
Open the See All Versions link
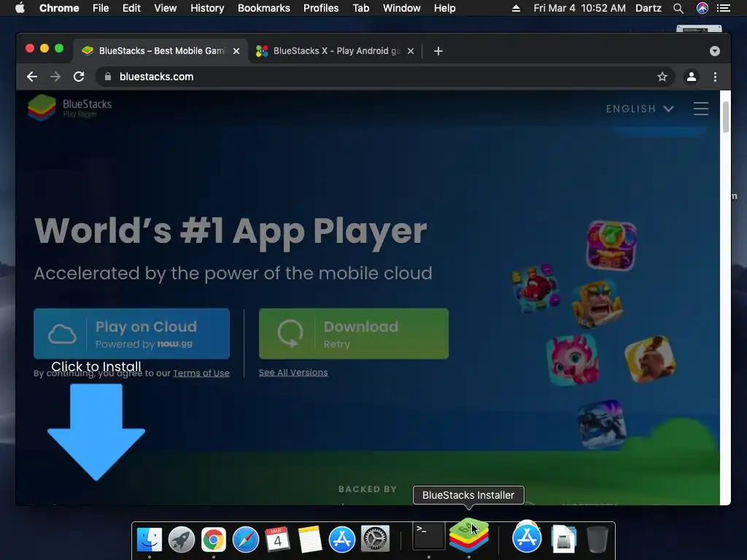tap(293, 373)
